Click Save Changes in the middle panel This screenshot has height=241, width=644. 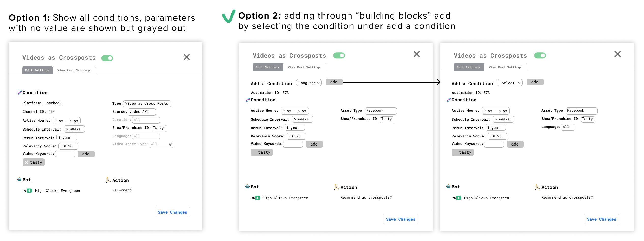click(401, 219)
